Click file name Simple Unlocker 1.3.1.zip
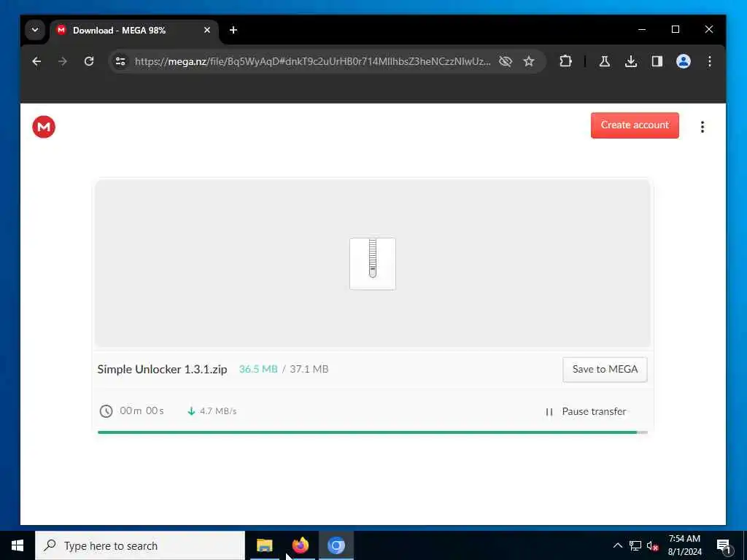This screenshot has height=560, width=747. tap(162, 370)
